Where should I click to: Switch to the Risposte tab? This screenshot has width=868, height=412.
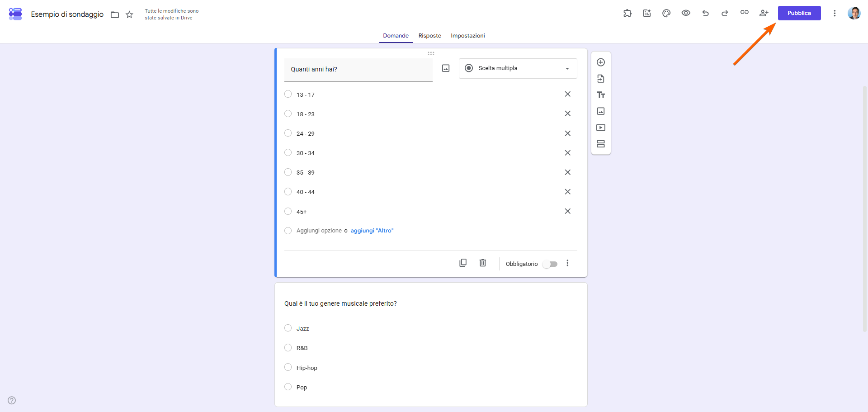[430, 36]
